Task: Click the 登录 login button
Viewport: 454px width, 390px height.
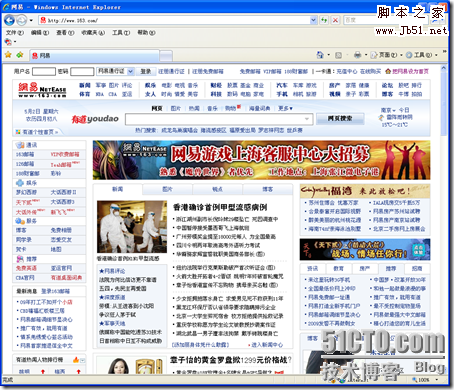Action: click(145, 71)
